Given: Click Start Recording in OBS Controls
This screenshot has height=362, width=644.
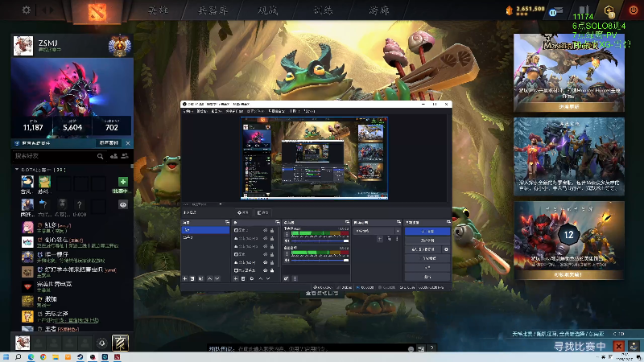Looking at the screenshot, I should tap(427, 240).
